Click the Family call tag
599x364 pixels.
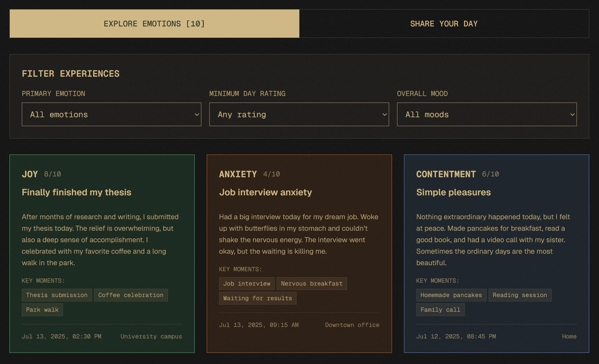point(440,310)
